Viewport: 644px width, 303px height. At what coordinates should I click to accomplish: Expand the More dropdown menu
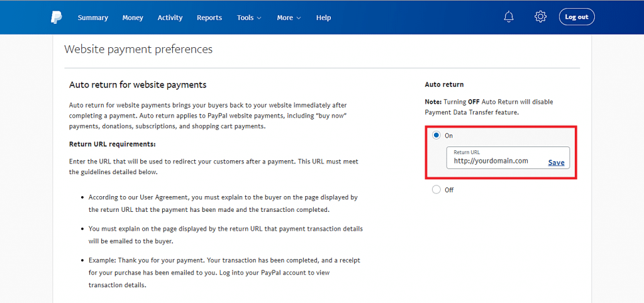point(289,18)
